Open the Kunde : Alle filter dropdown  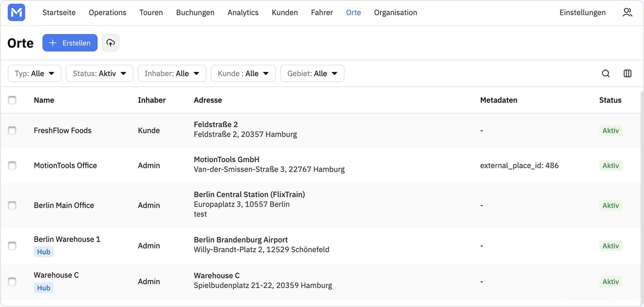pyautogui.click(x=243, y=74)
